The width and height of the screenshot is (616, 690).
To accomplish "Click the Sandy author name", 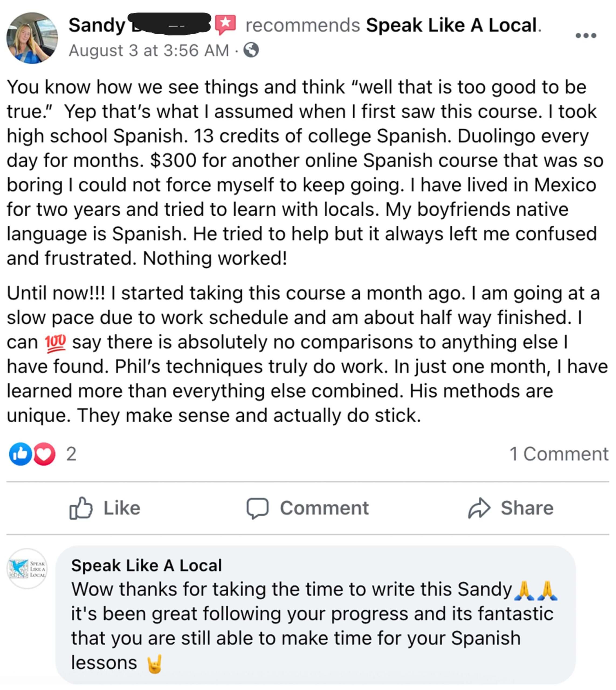I will (x=97, y=25).
